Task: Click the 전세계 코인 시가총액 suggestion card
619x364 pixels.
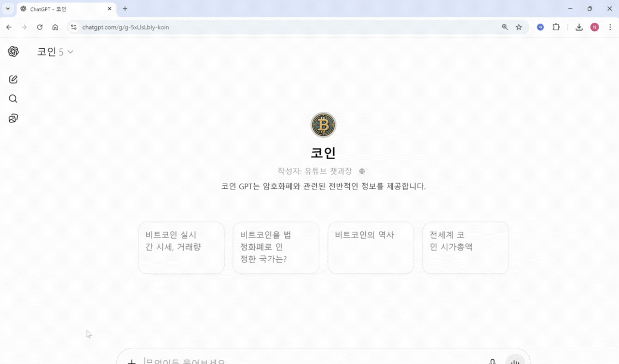Action: (465, 247)
